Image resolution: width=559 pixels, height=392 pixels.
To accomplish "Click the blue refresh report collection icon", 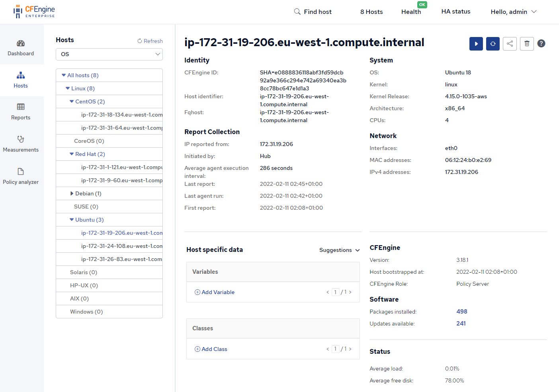I will click(493, 44).
